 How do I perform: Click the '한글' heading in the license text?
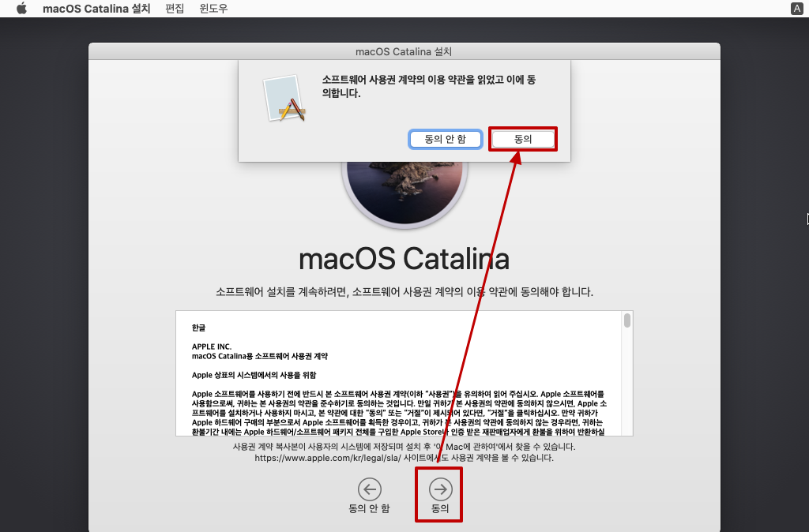[x=198, y=328]
